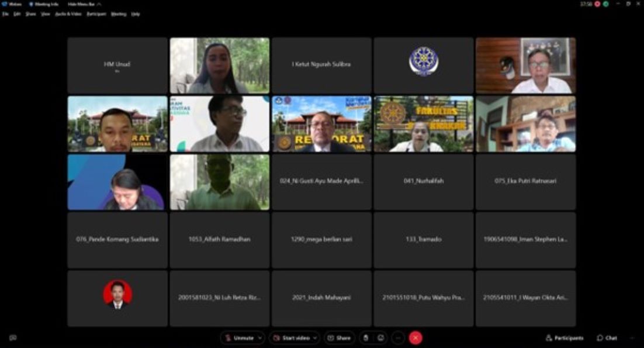This screenshot has height=348, width=644.
Task: Open audio options arrow next to Unmute
Action: pos(260,338)
